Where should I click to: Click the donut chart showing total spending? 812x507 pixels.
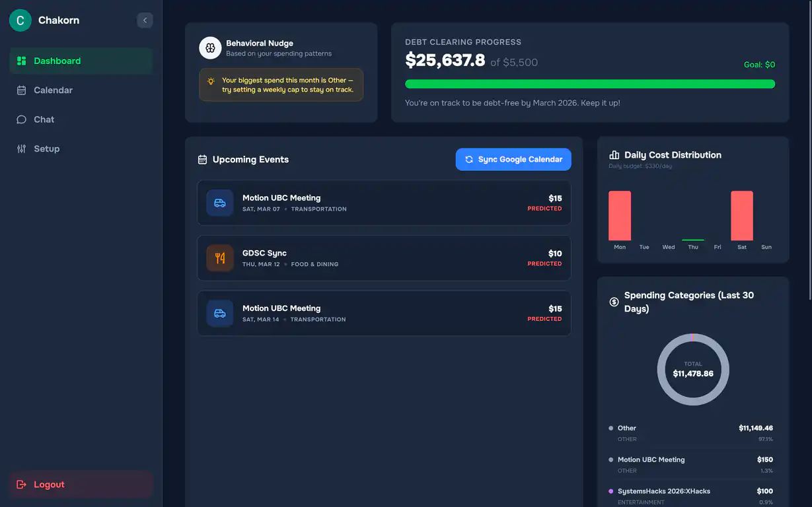(x=692, y=369)
